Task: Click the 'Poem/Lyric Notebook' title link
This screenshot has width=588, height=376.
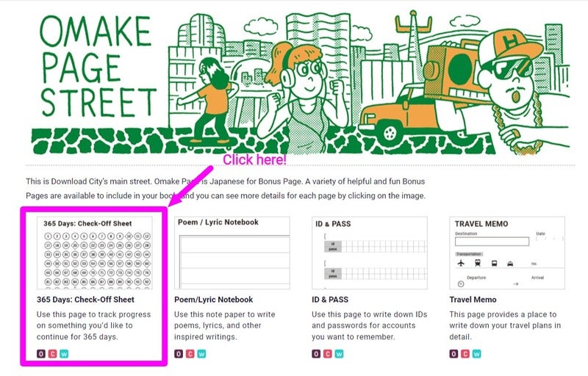Action: coord(213,300)
